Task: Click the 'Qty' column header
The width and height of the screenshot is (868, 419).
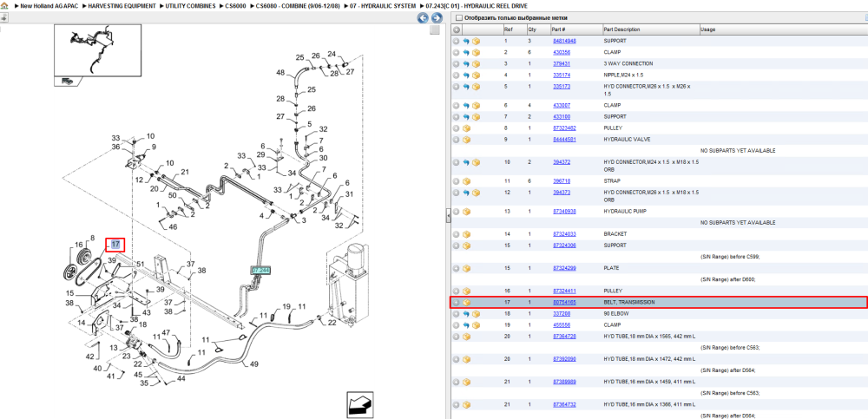Action: click(x=532, y=29)
